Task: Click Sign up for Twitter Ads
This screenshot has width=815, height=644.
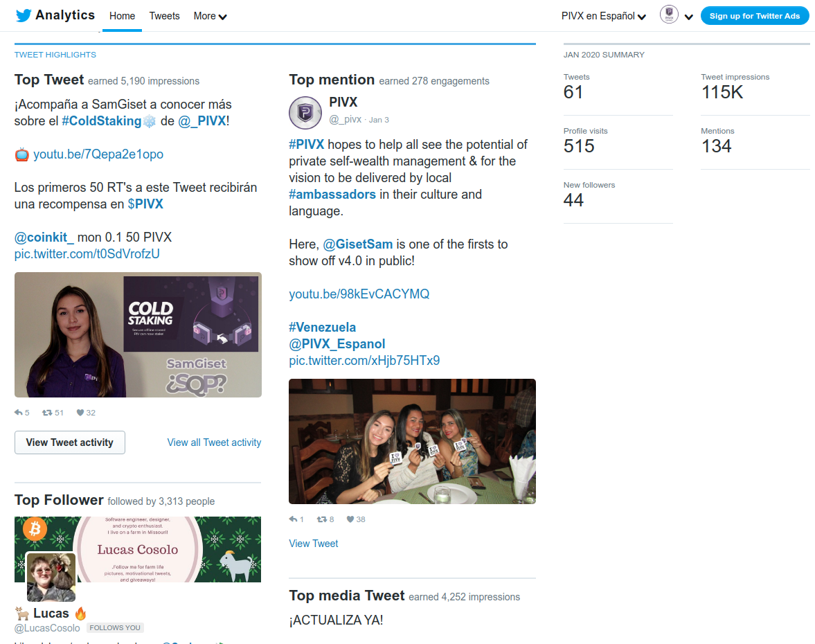Action: [x=755, y=16]
